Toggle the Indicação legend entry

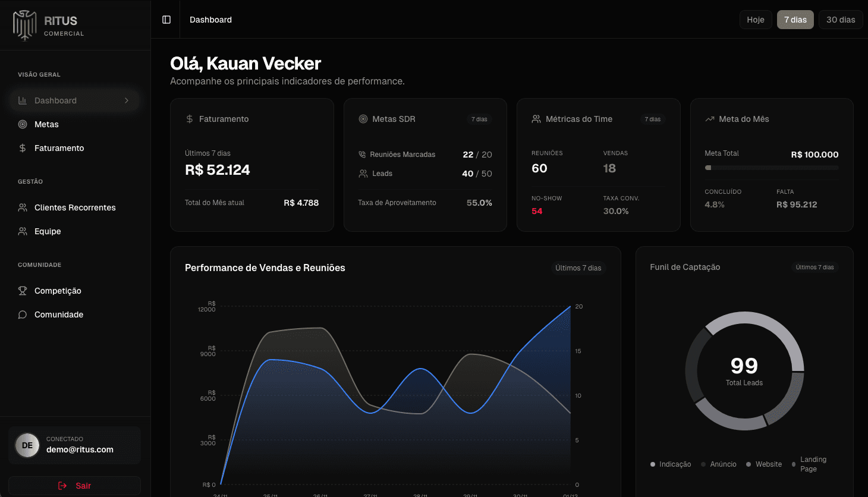pos(670,464)
